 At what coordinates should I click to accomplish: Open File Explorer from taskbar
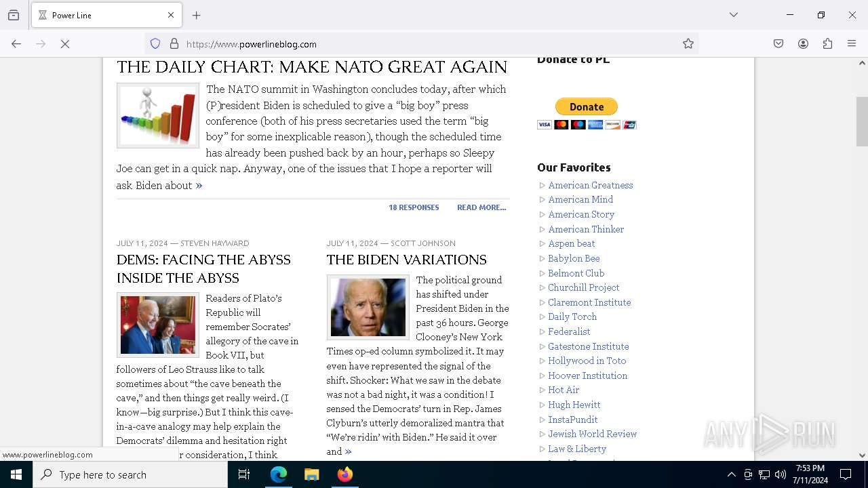click(311, 474)
